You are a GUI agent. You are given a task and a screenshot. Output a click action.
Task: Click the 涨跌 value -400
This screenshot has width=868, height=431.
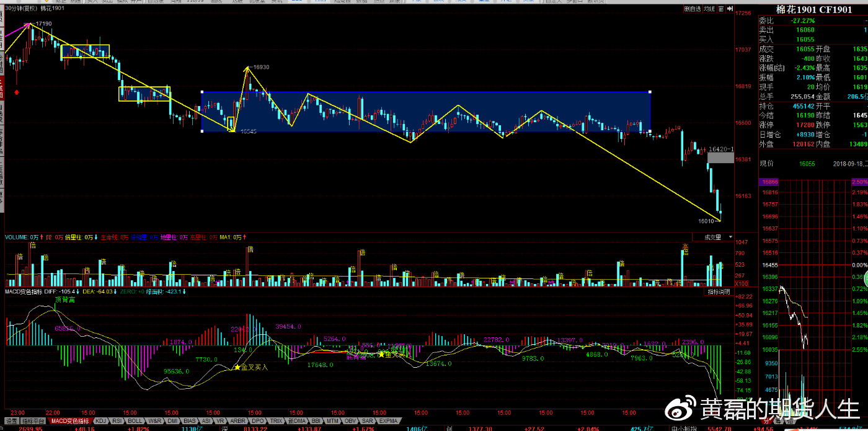coord(807,59)
